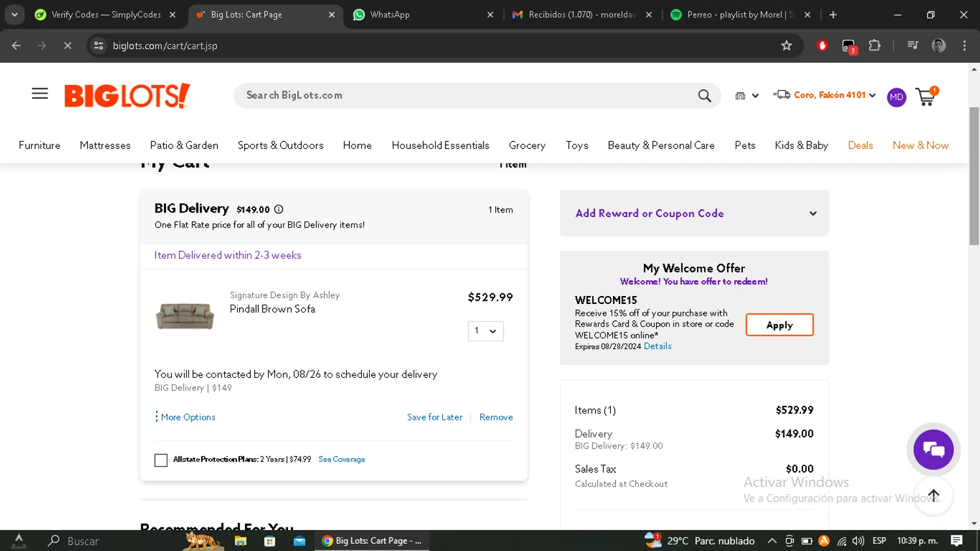980x551 pixels.
Task: Show hidden system tray icons
Action: tap(772, 541)
